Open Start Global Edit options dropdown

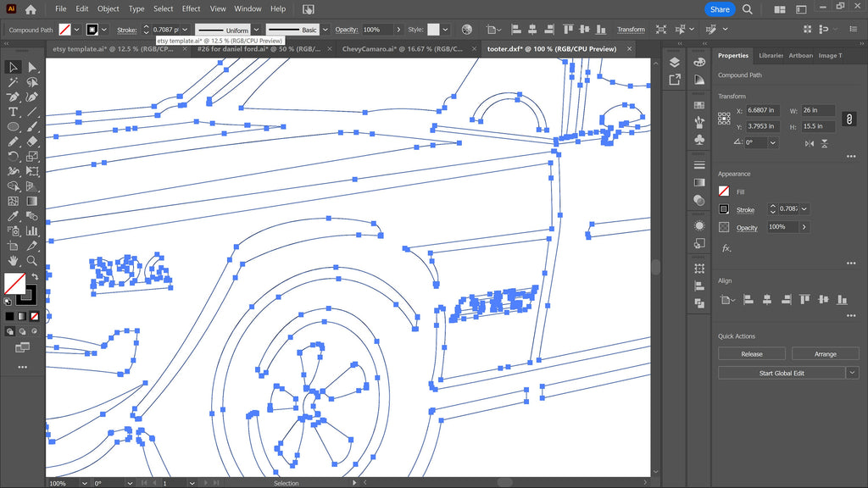coord(853,373)
